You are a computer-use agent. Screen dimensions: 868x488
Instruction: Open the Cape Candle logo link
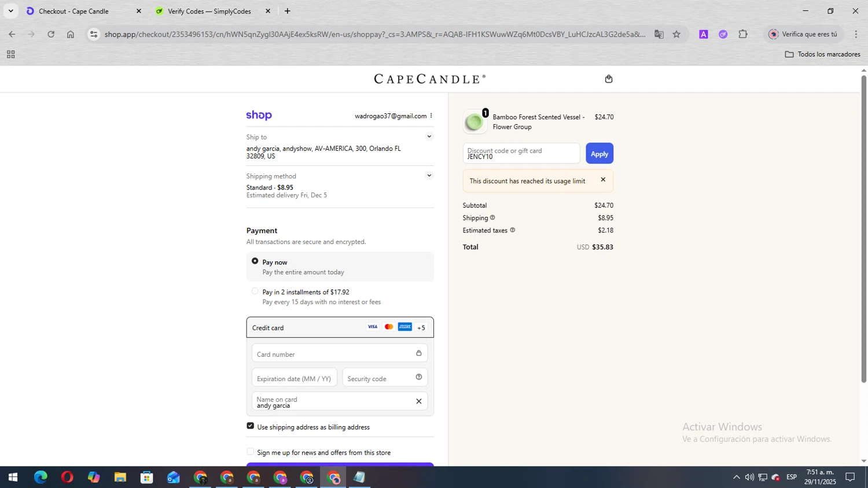429,79
